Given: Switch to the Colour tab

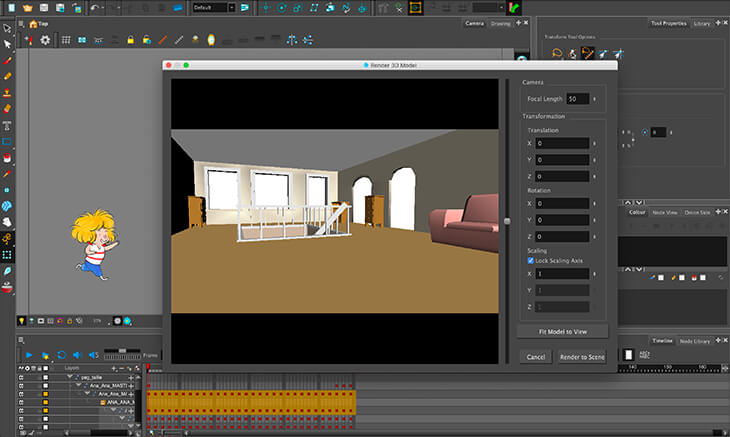Looking at the screenshot, I should point(637,212).
